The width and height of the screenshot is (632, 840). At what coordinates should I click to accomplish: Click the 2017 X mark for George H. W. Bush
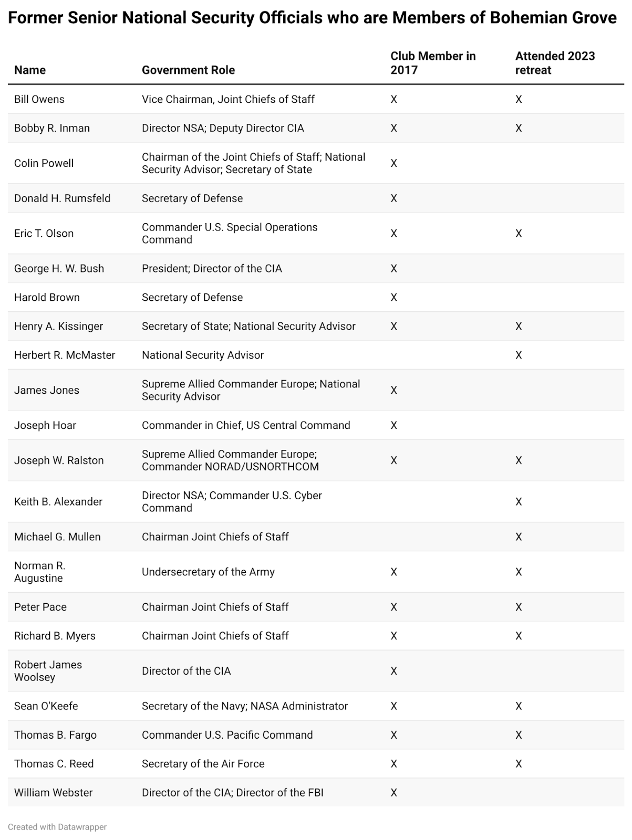coord(394,269)
